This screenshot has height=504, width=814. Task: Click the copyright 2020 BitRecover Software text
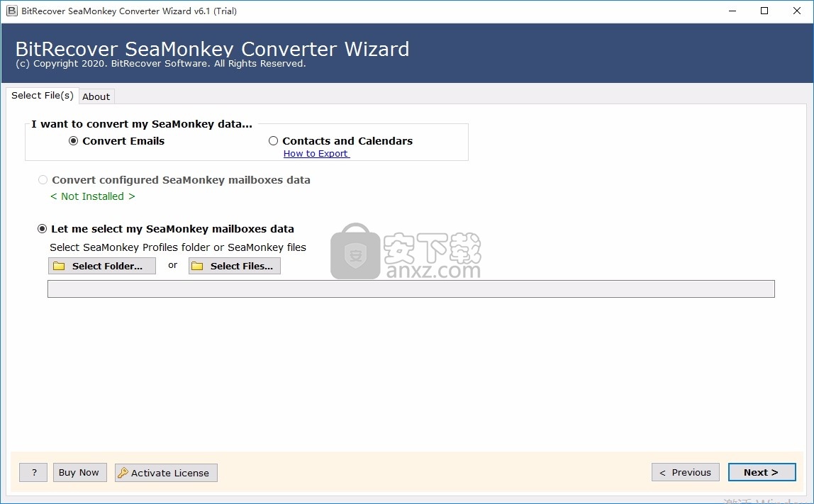click(x=160, y=64)
